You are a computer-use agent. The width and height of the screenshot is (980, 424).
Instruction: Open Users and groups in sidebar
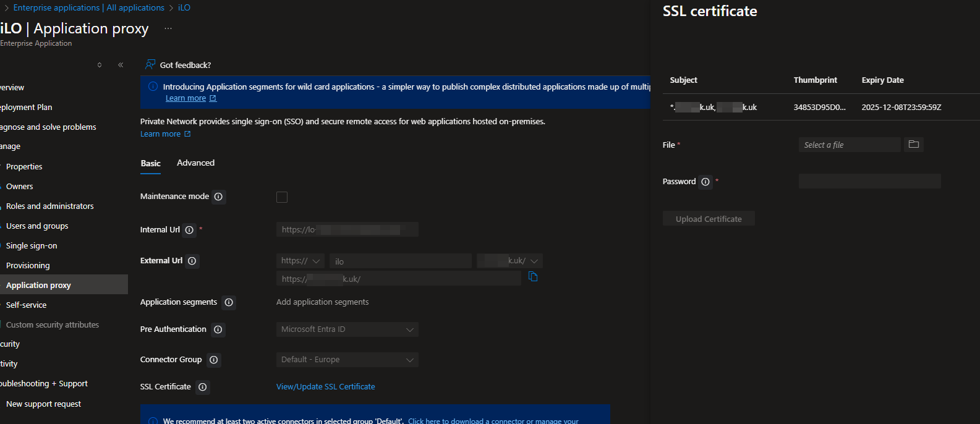(x=37, y=226)
